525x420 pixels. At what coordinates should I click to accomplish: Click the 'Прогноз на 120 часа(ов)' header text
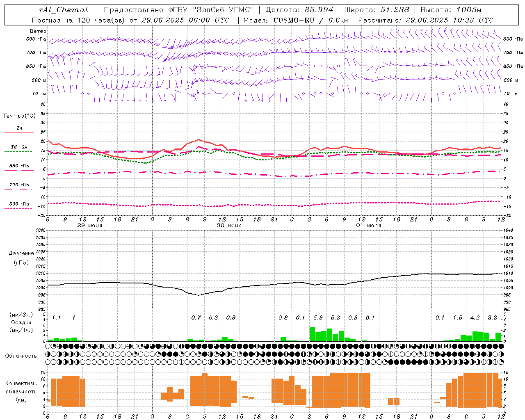tap(79, 20)
